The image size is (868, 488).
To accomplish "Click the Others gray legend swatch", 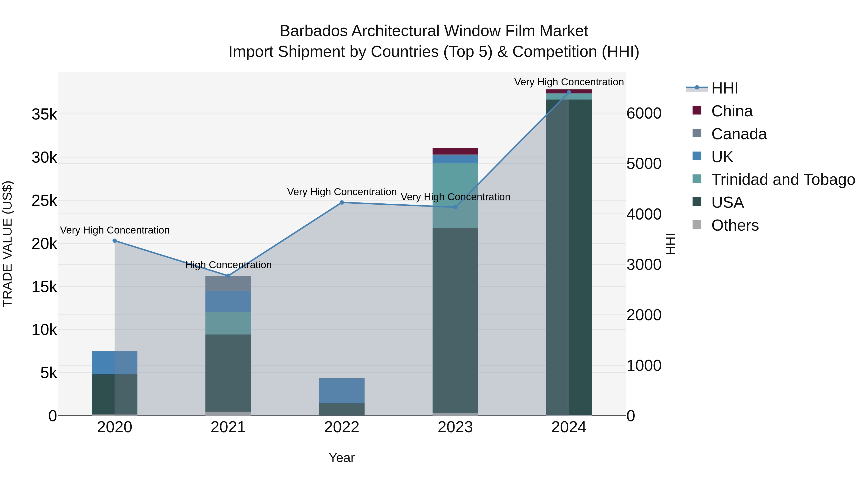I will coord(697,224).
